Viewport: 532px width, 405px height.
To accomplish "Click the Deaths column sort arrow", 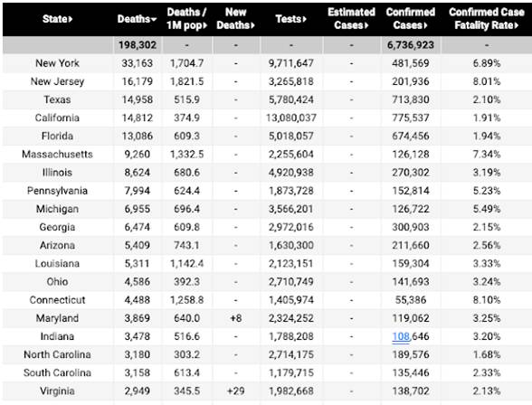I will click(154, 19).
